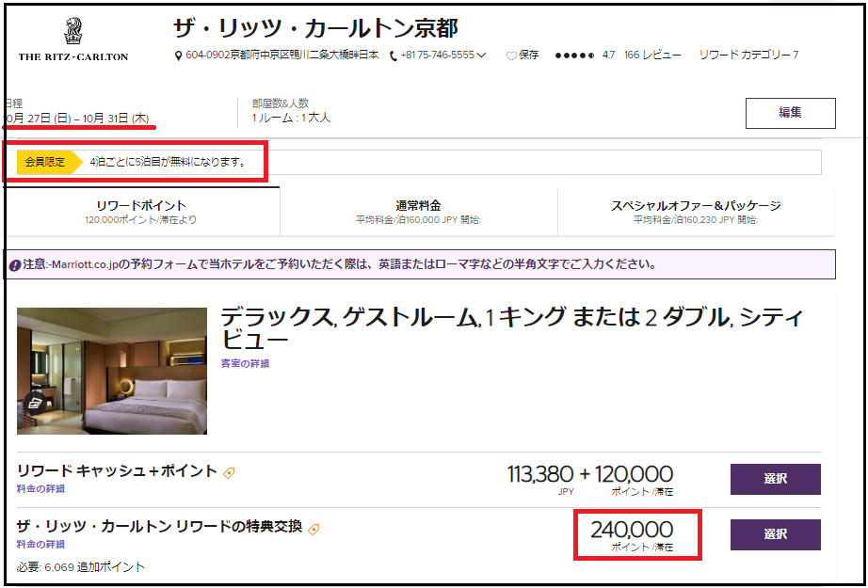Viewport: 868px width, 588px height.
Task: Click the 1ルーム: 1大人 room guests field
Action: click(x=291, y=118)
